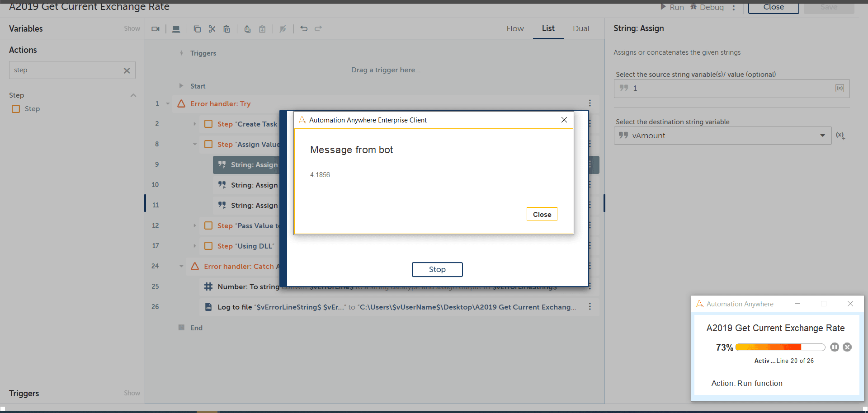The height and width of the screenshot is (413, 868).
Task: Paste the action using the clipboard icon
Action: (227, 29)
